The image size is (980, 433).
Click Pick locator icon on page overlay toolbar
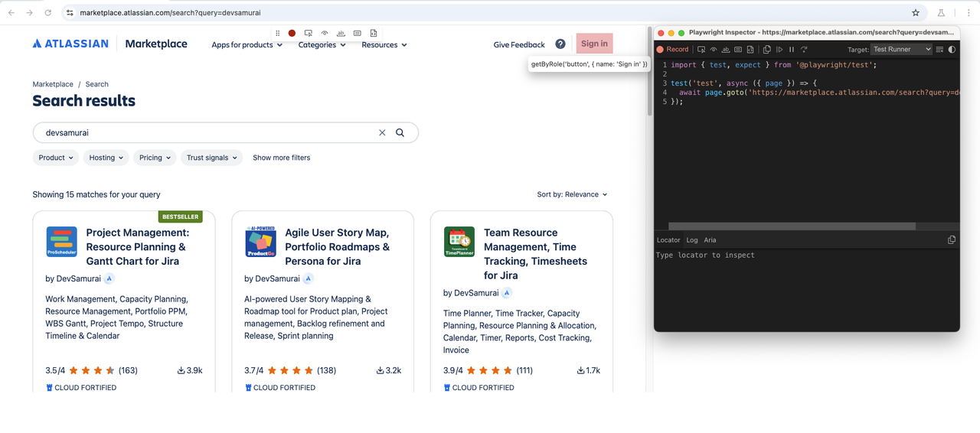click(x=309, y=33)
